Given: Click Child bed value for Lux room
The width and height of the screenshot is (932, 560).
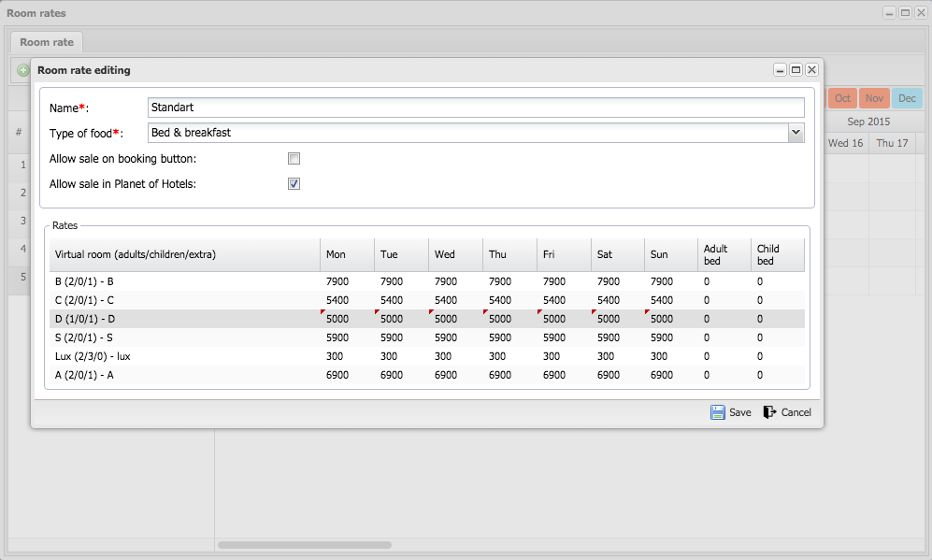Looking at the screenshot, I should pyautogui.click(x=760, y=357).
